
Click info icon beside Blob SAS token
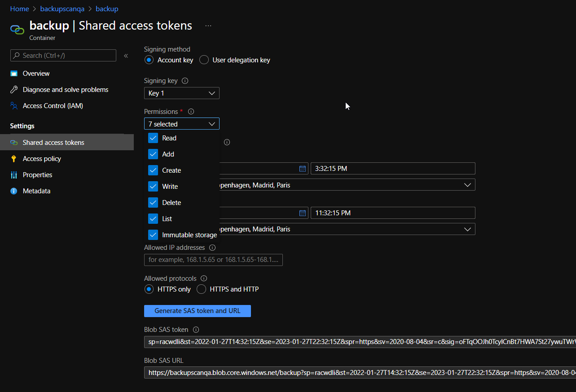tap(196, 330)
